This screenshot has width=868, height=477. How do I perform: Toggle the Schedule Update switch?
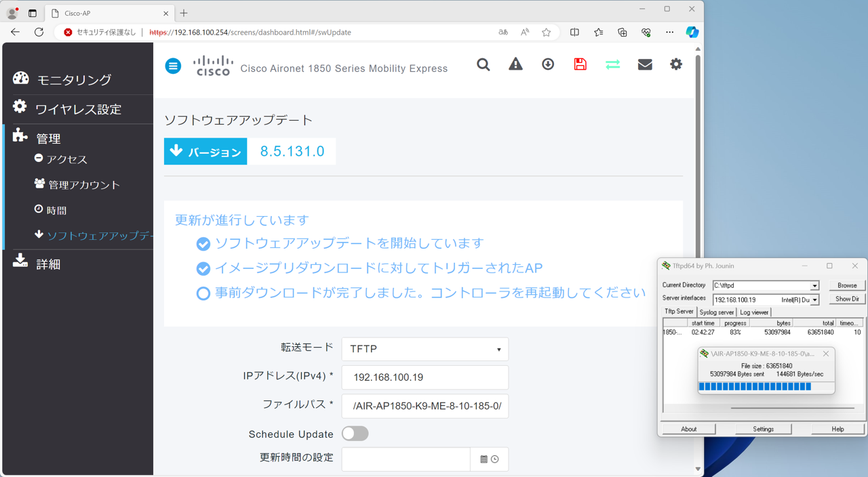(x=355, y=434)
